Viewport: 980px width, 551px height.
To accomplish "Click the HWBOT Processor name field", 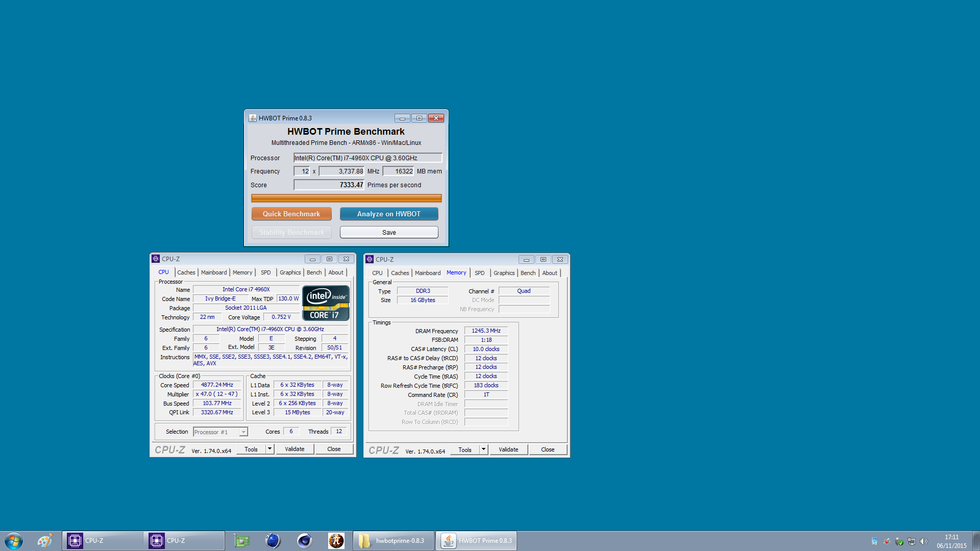I will pos(367,158).
